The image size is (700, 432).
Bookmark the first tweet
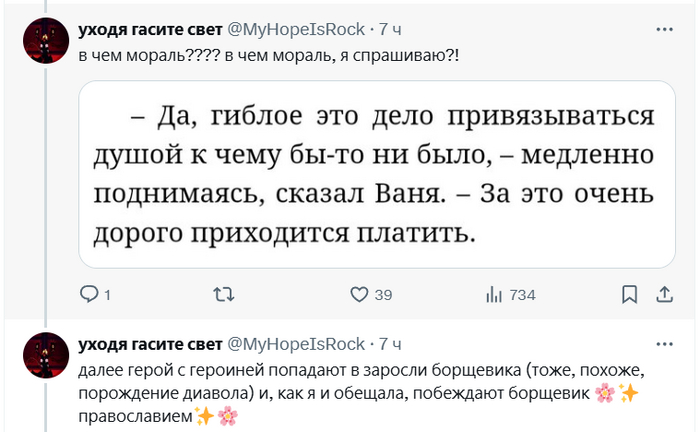pos(629,294)
